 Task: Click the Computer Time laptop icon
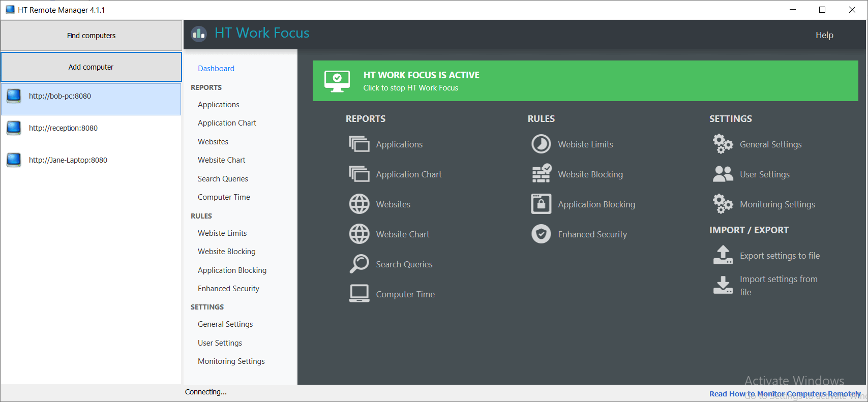coord(359,294)
